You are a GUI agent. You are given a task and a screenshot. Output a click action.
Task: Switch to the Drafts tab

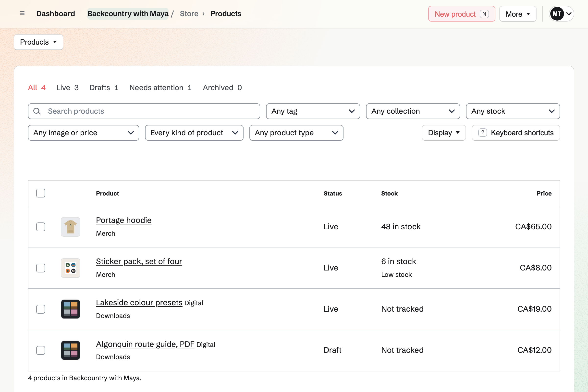click(104, 88)
